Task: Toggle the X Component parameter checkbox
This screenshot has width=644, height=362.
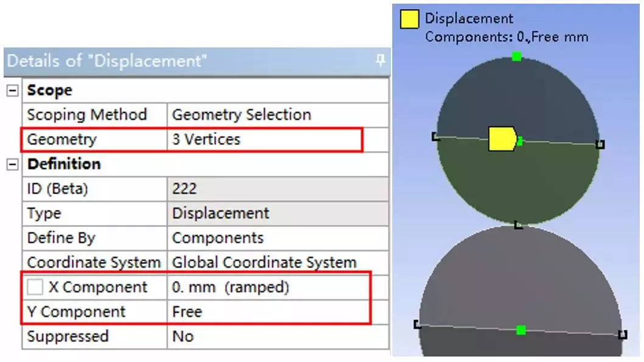Action: point(35,287)
